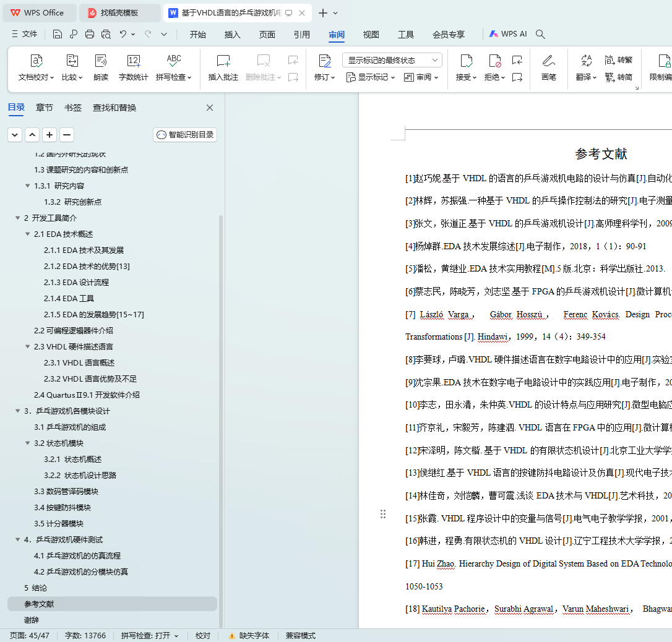Switch to the 页面 ribbon tab
Viewport: 672px width, 642px height.
point(267,35)
